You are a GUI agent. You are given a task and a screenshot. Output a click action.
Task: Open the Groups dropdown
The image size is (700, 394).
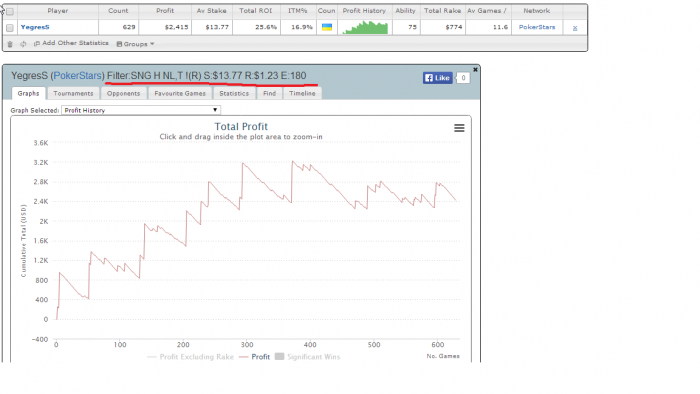(135, 44)
